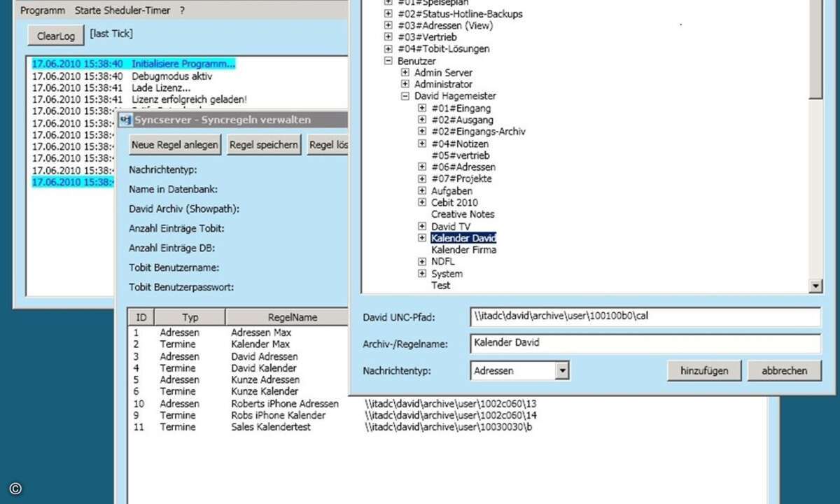The image size is (840, 504).
Task: Expand the NDFL folder
Action: 422,262
